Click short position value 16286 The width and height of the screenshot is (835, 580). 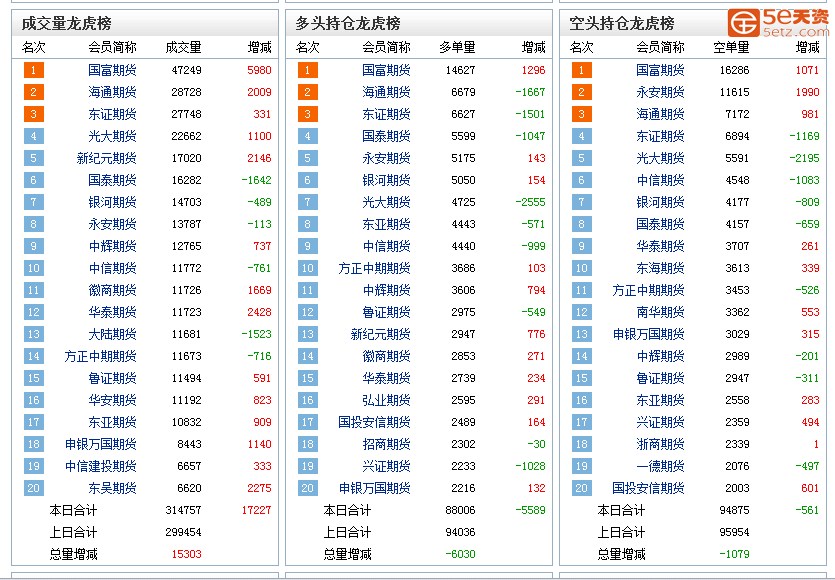(x=734, y=70)
